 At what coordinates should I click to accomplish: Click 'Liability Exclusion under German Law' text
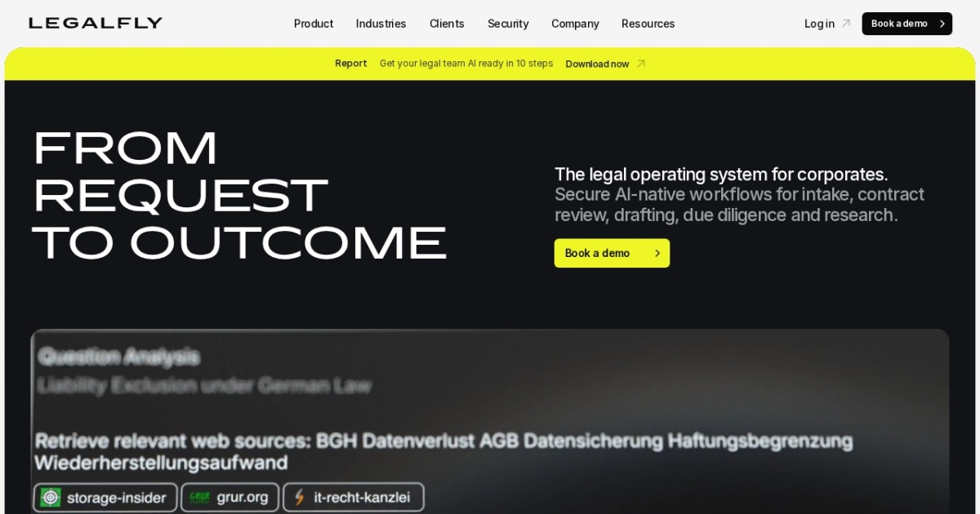tap(204, 385)
